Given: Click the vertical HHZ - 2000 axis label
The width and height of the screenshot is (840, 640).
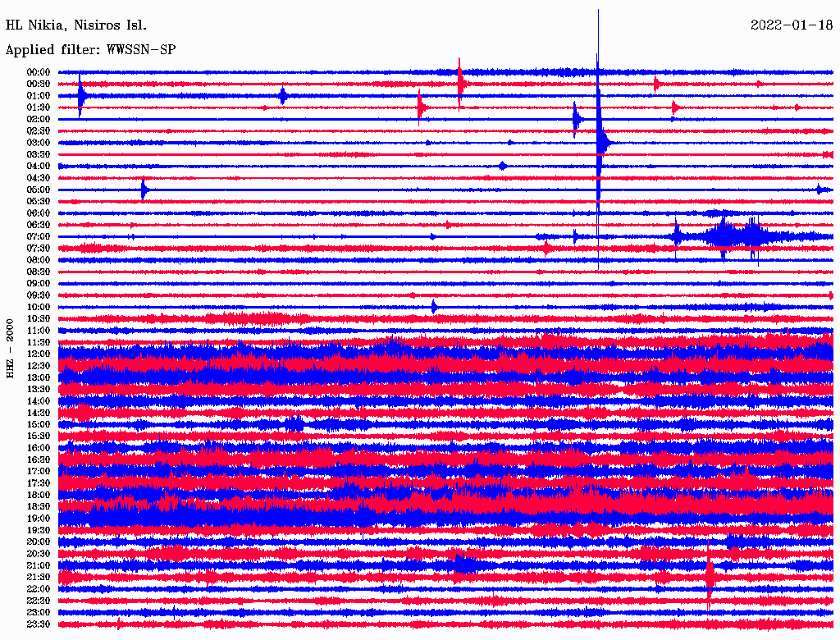Looking at the screenshot, I should click(x=10, y=349).
